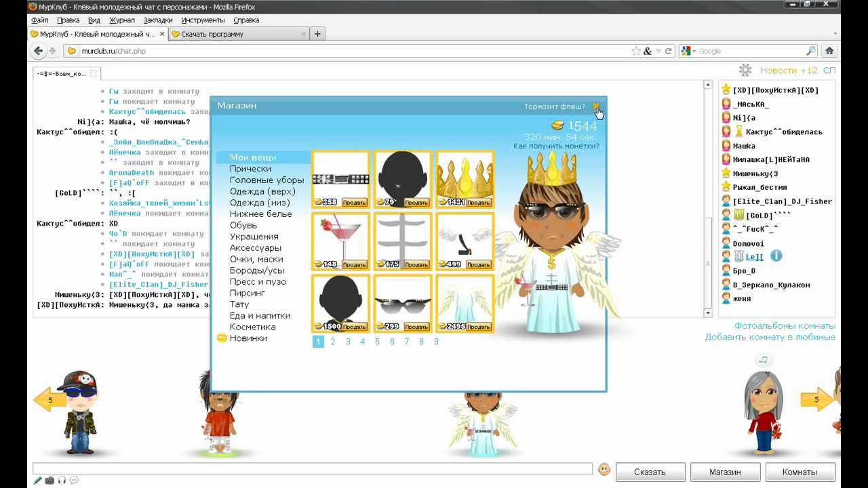Select the Головные уборы category

(x=267, y=180)
